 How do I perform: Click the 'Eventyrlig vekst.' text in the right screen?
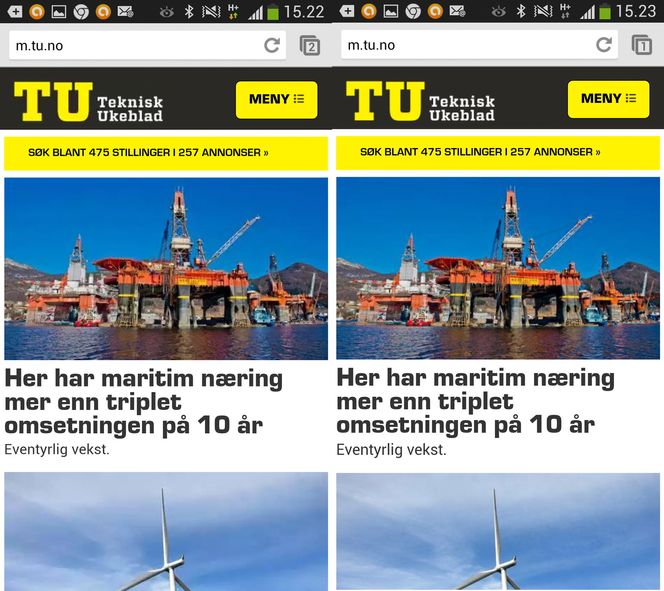392,450
